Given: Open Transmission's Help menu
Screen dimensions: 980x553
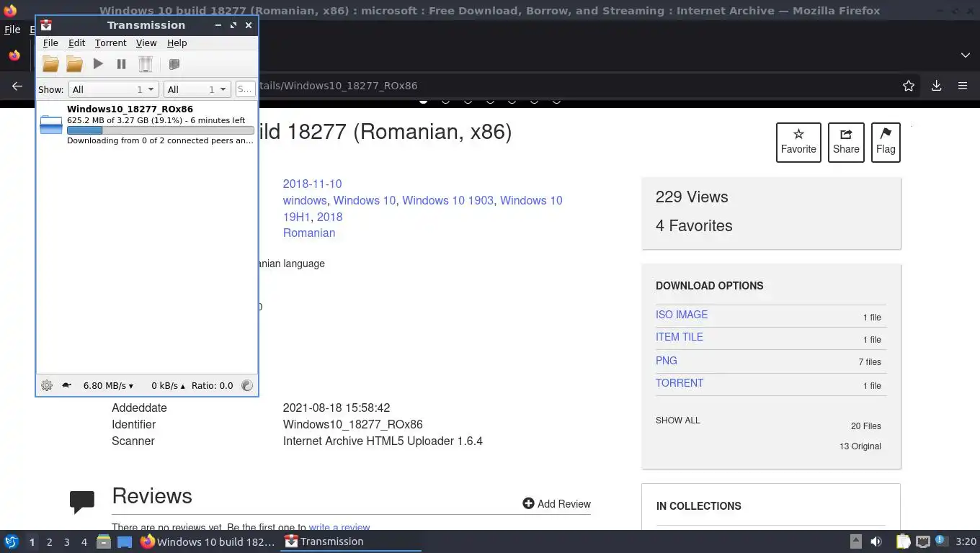Looking at the screenshot, I should click(x=177, y=43).
